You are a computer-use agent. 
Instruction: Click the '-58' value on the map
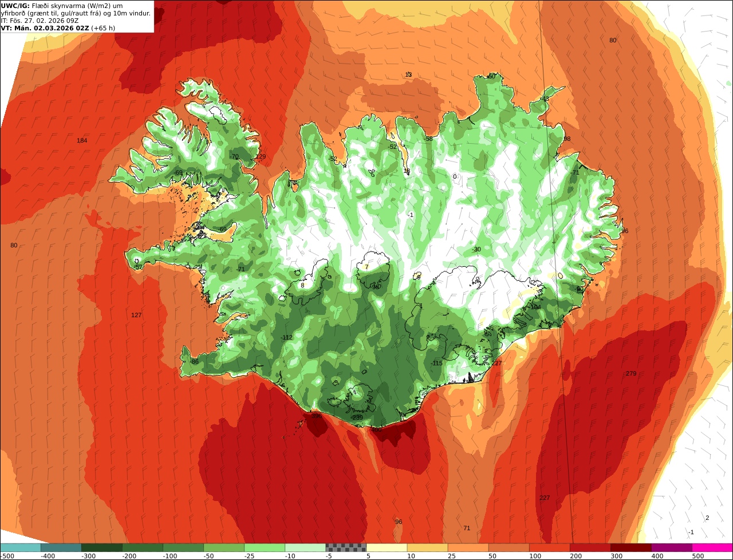click(428, 139)
